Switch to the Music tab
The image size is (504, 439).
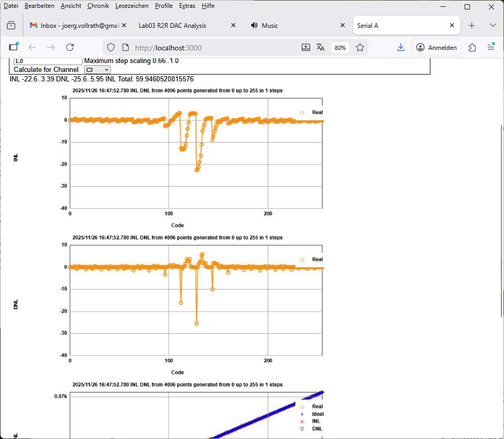pyautogui.click(x=270, y=25)
